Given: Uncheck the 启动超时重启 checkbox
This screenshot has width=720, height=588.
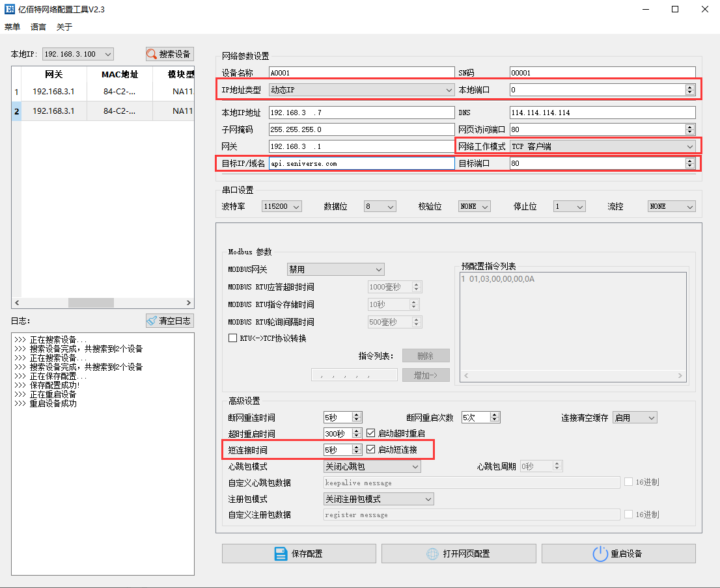Looking at the screenshot, I should [x=371, y=433].
